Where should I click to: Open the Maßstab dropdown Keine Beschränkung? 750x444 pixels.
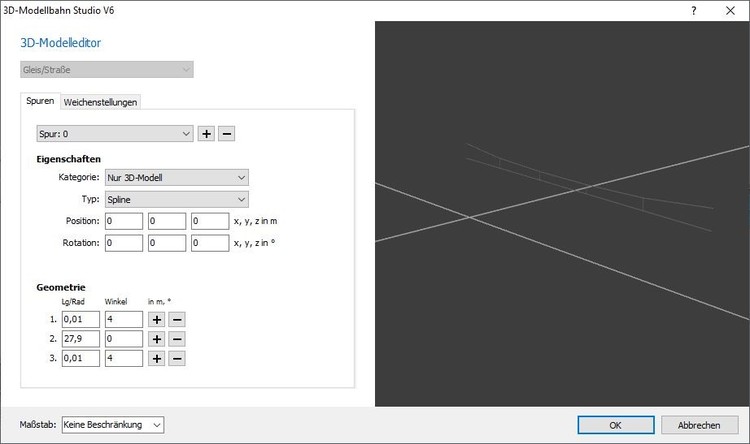[113, 425]
